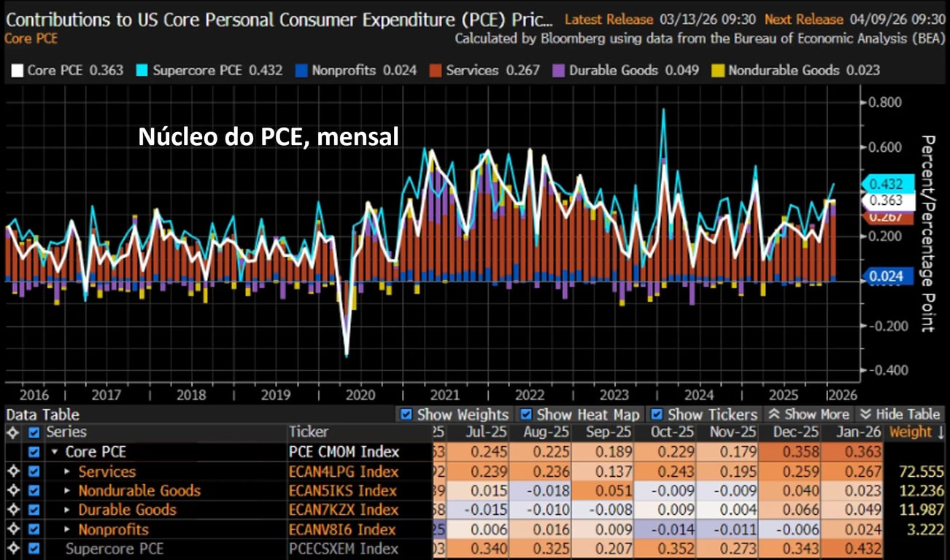Click the Supercore PCE cyan legend swatch

141,71
